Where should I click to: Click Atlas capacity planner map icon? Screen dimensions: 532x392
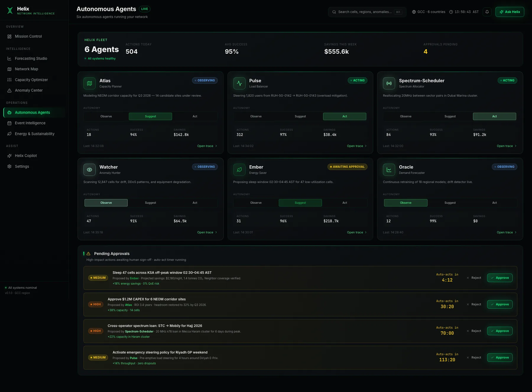coord(89,83)
